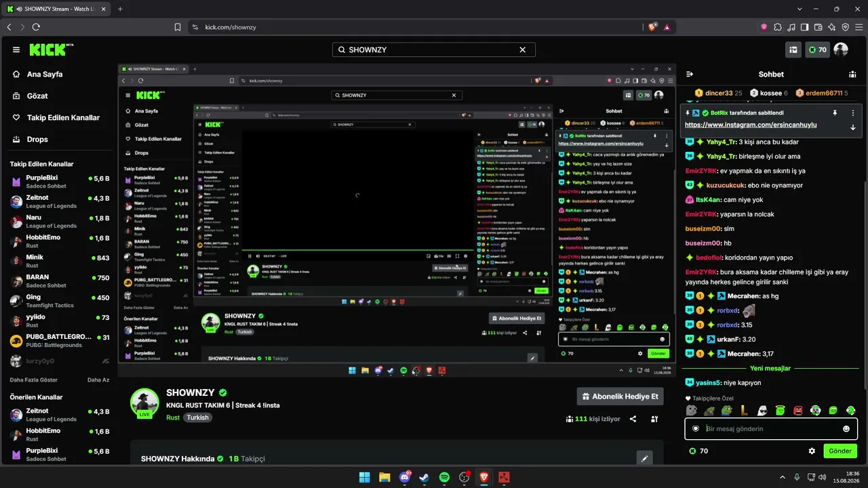Jump to new messages via Yeni mesajlar
868x488 pixels.
point(770,368)
